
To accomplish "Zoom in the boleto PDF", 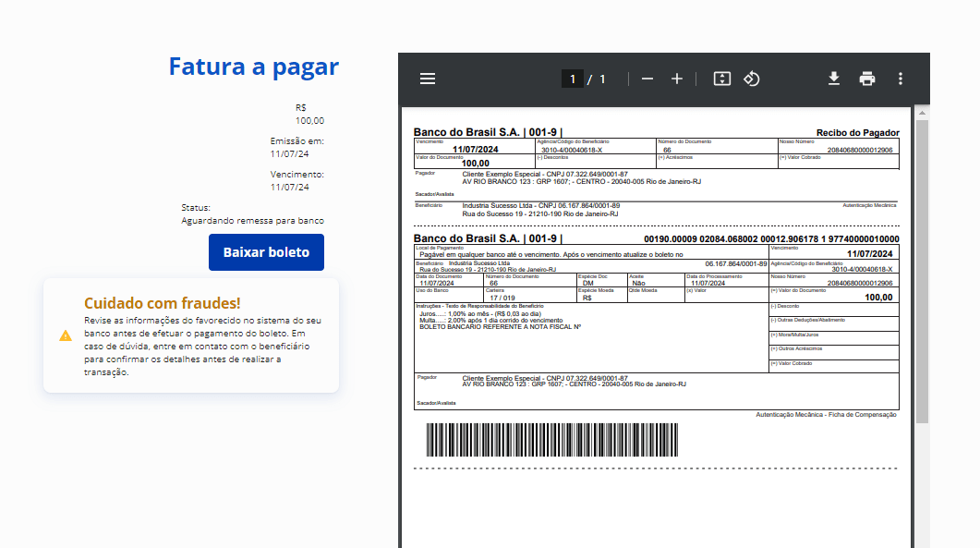I will [677, 79].
